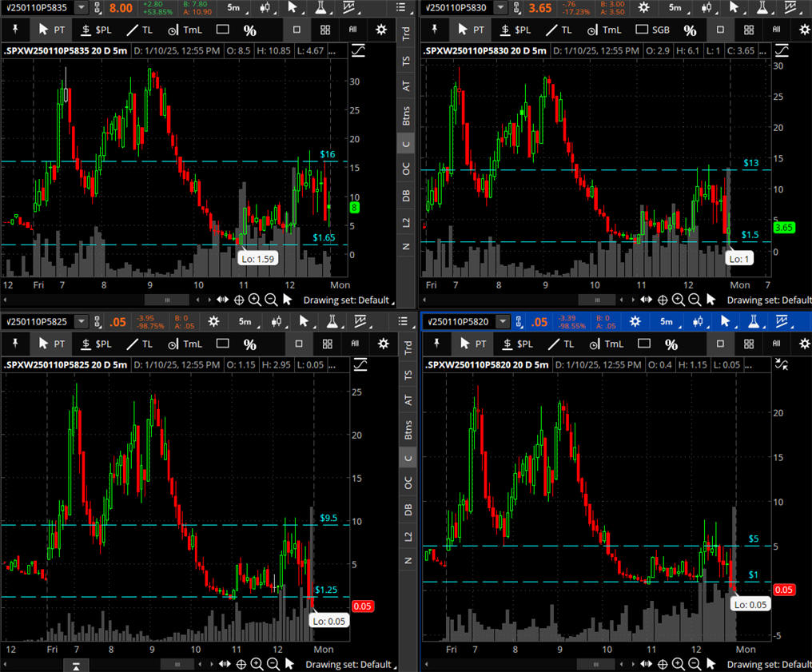Click the PT pointer button in the P5825 chart

53,344
